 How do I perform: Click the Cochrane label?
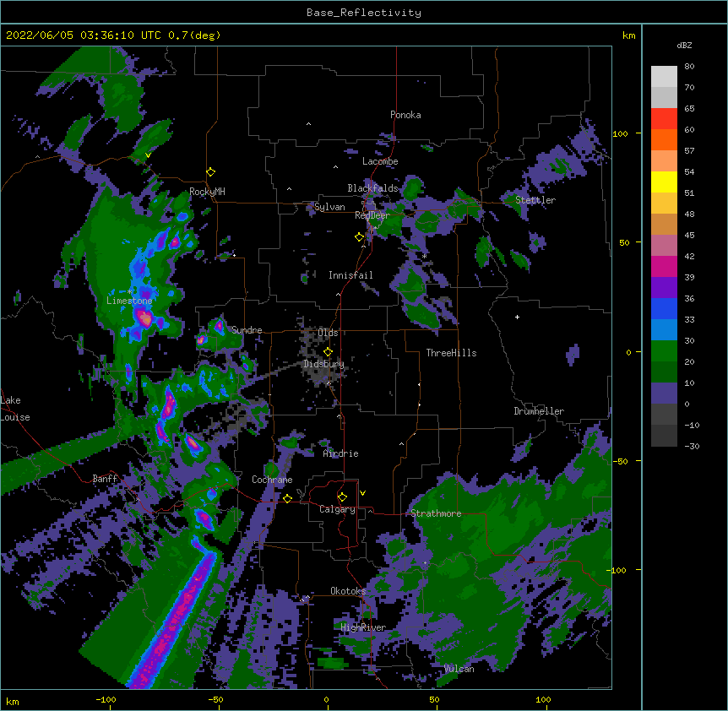(x=272, y=480)
